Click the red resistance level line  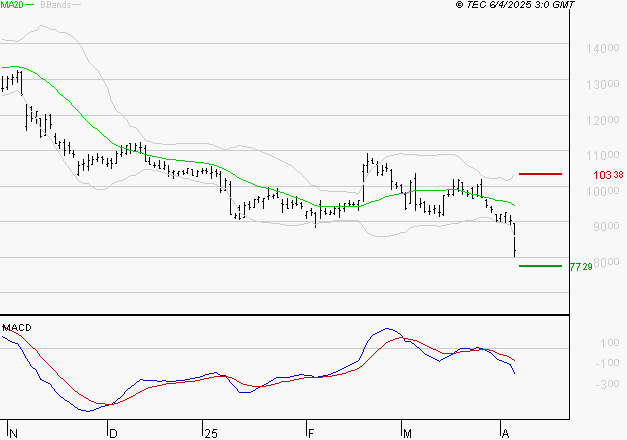540,174
